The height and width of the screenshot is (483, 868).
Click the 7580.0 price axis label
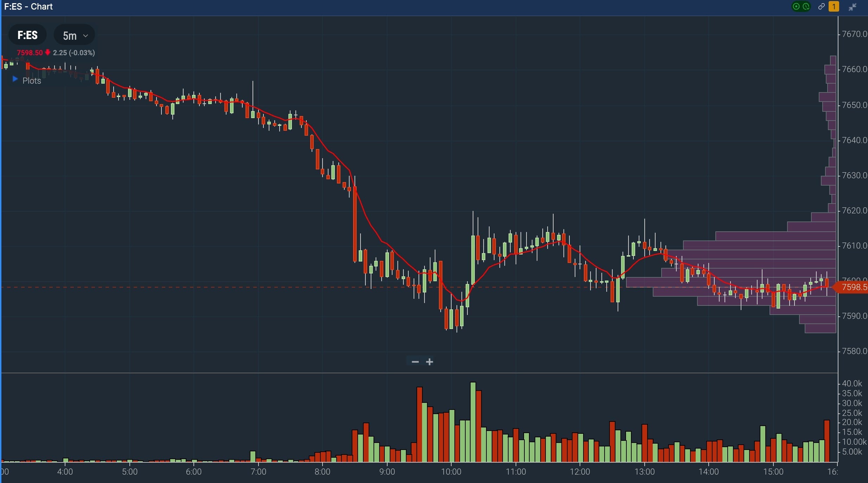[x=854, y=351]
